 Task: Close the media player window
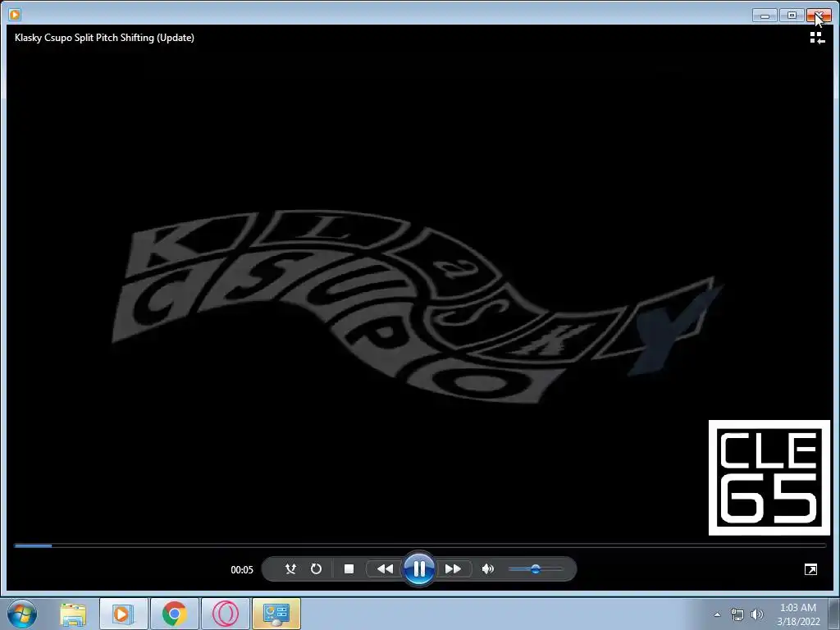click(x=819, y=16)
